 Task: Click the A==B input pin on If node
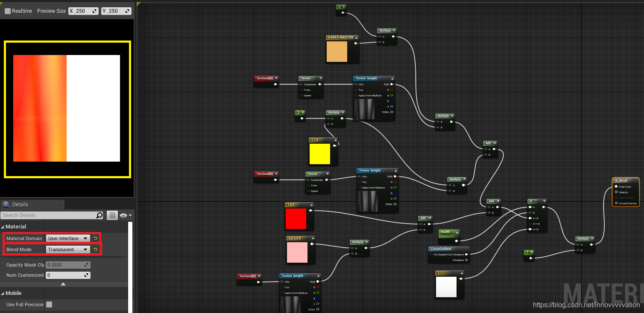530,223
